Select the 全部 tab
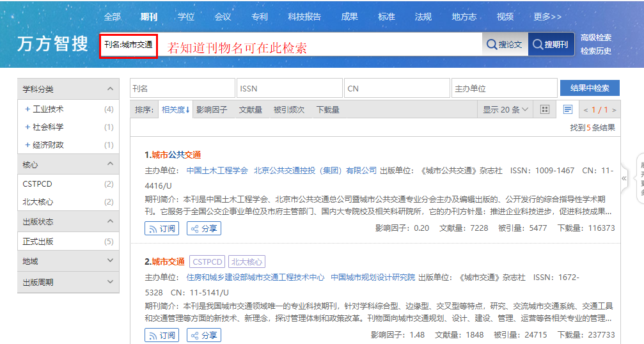 pyautogui.click(x=112, y=17)
